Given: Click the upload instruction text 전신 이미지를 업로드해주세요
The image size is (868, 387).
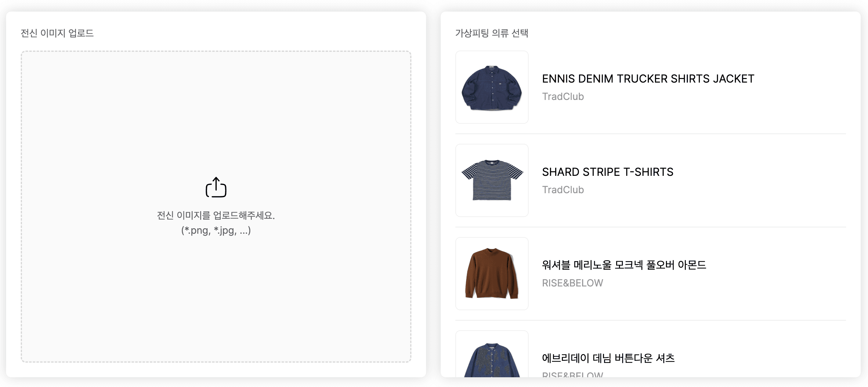Looking at the screenshot, I should (216, 216).
